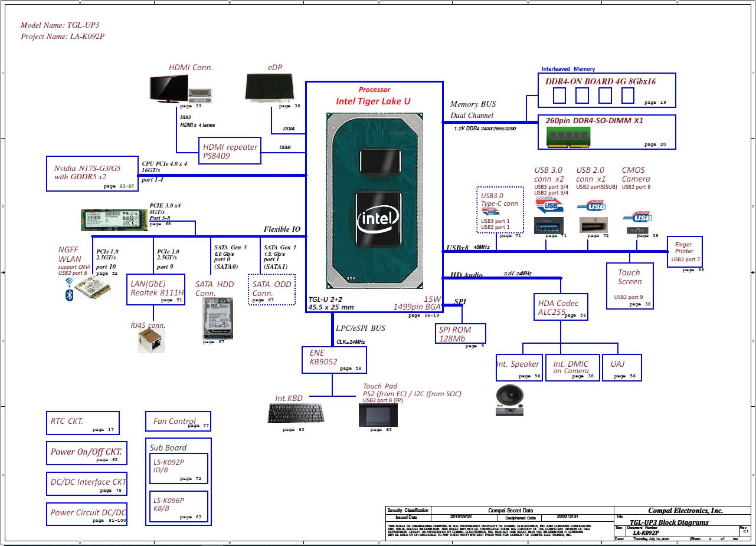Click the Nvidia N17S-G3/G5 GPU block
This screenshot has height=546, width=756.
[x=92, y=174]
